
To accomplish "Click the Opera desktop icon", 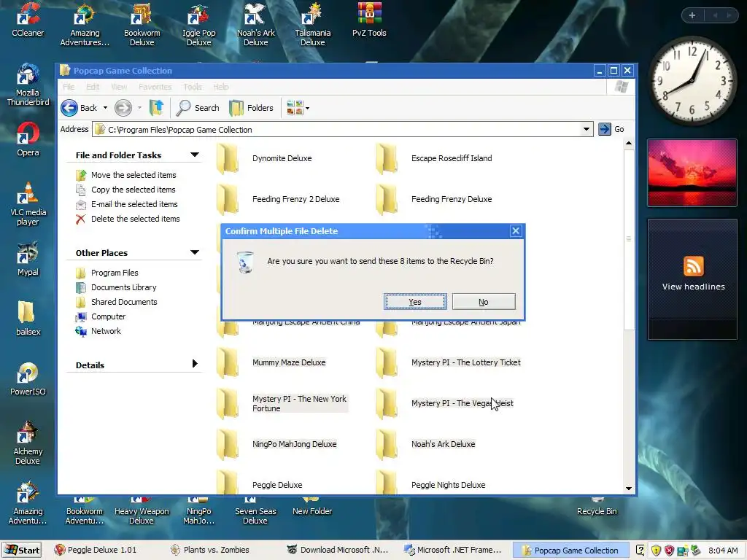I will tap(28, 139).
